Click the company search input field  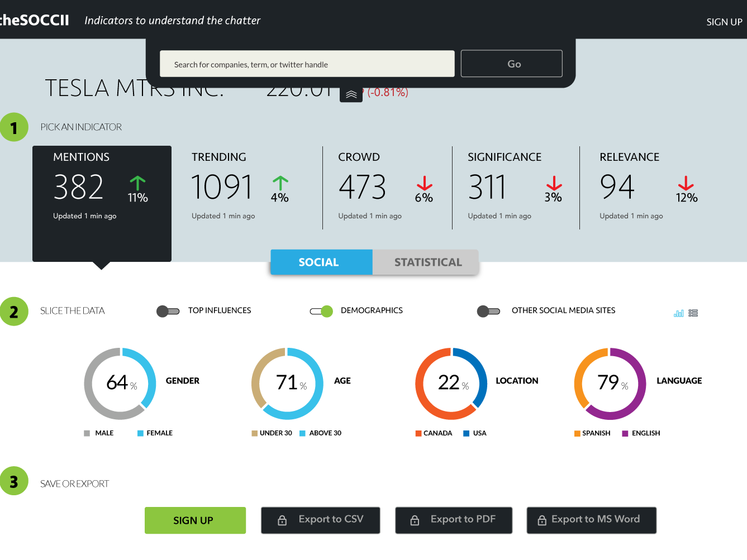click(x=307, y=64)
